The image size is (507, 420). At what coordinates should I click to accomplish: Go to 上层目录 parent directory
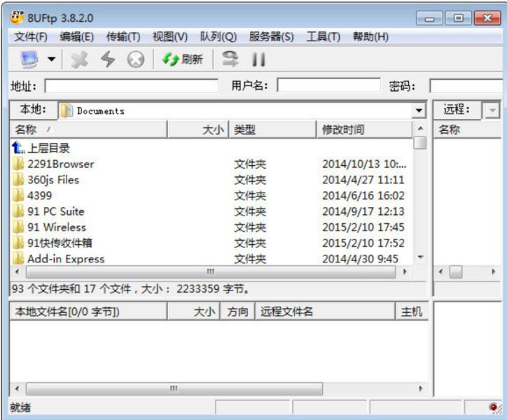[x=48, y=148]
